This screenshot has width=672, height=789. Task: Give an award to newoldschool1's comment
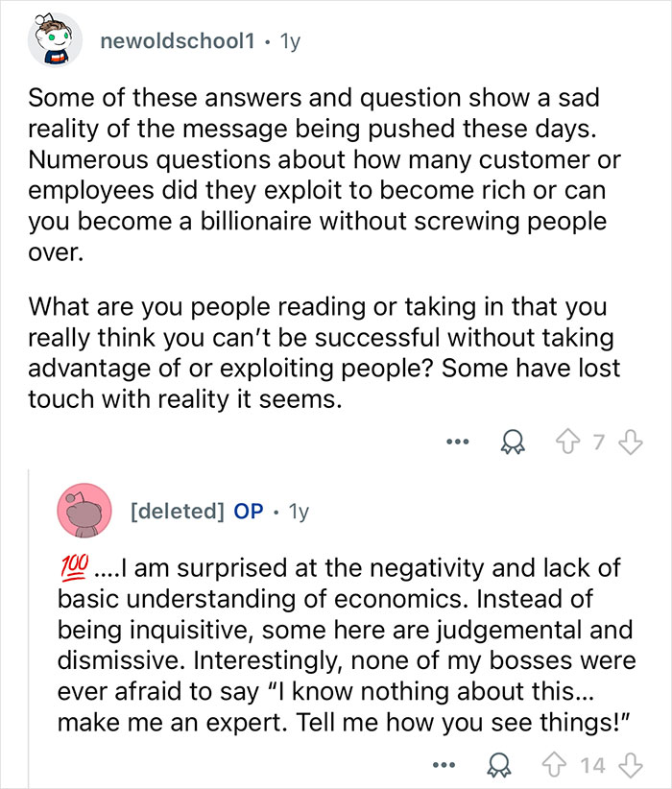pos(514,441)
